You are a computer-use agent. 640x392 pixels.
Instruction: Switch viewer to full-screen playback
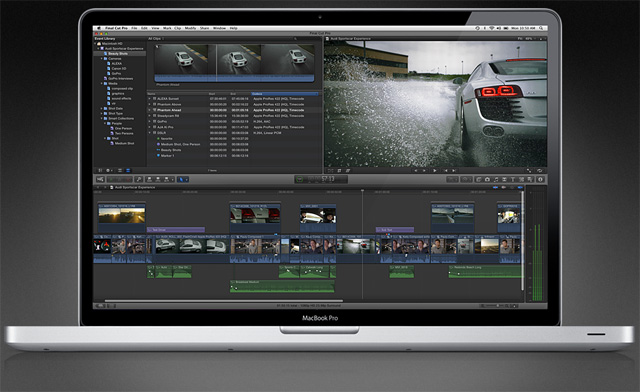click(x=529, y=170)
